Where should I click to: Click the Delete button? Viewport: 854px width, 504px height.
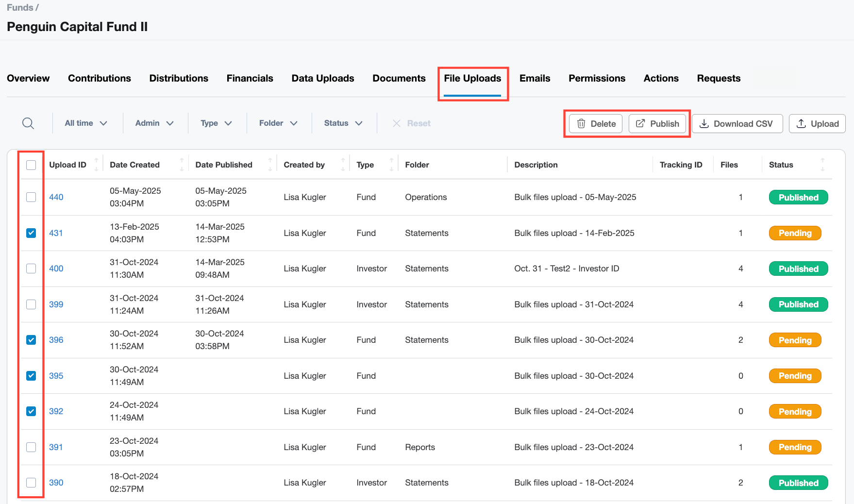tap(596, 124)
